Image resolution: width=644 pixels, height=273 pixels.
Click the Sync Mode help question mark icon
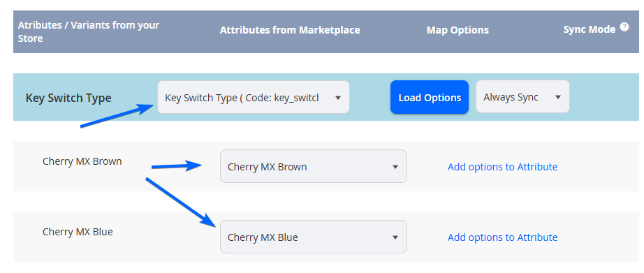(x=624, y=27)
